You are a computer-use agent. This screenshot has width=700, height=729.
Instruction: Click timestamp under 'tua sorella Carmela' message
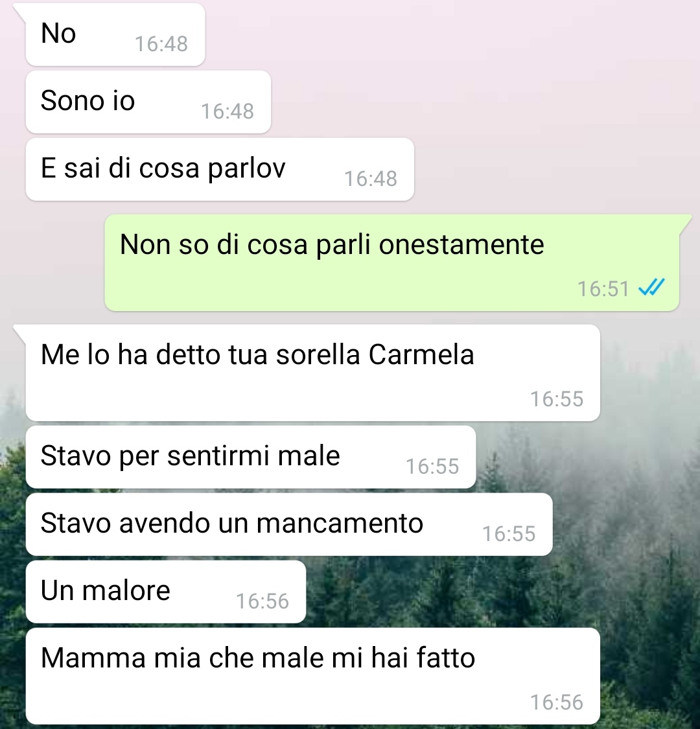[557, 399]
